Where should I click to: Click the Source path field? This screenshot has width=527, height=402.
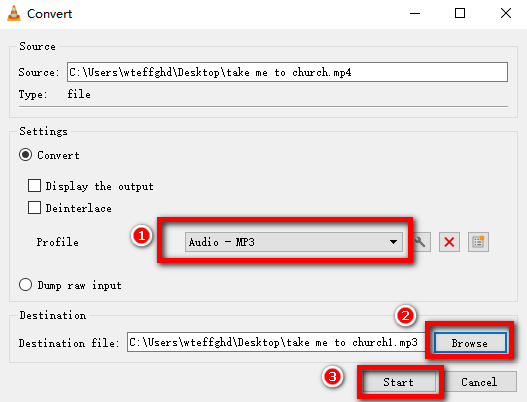287,72
